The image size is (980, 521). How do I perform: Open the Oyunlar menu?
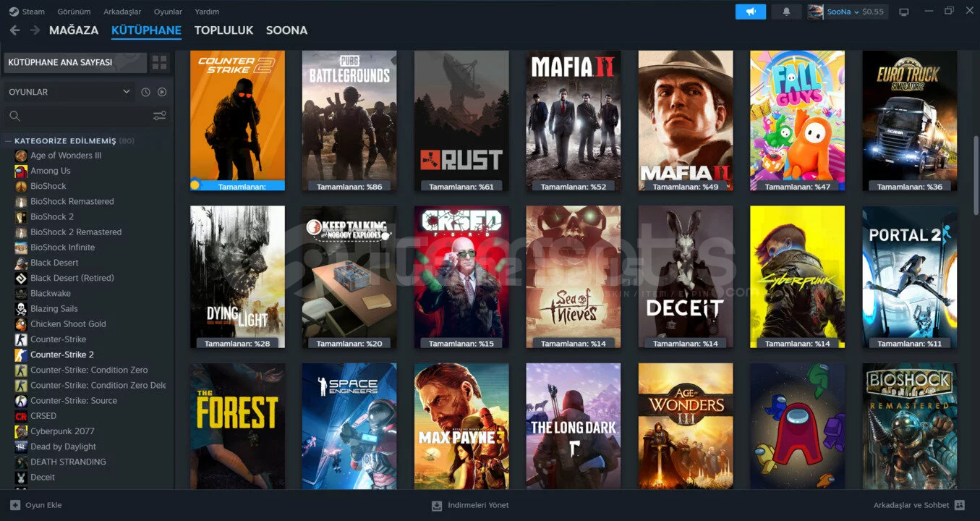(168, 12)
